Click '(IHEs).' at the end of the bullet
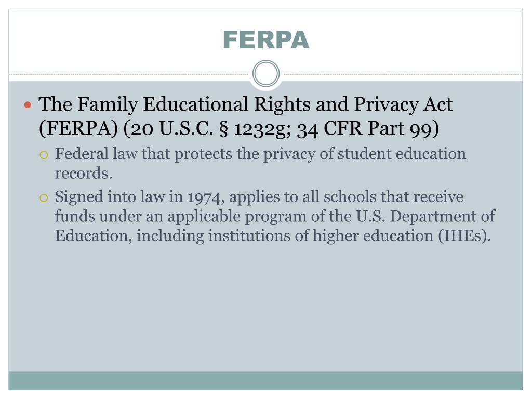Screen dimensions: 532x399 tap(464, 235)
